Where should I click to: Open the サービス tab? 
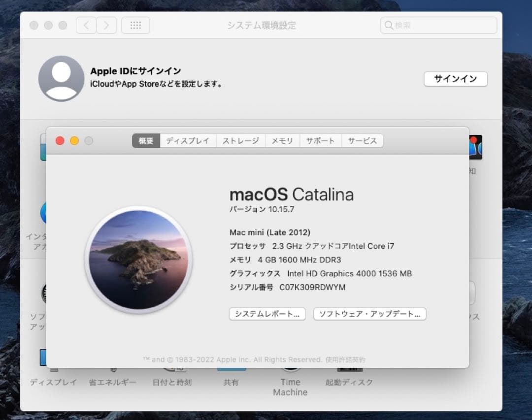point(363,140)
